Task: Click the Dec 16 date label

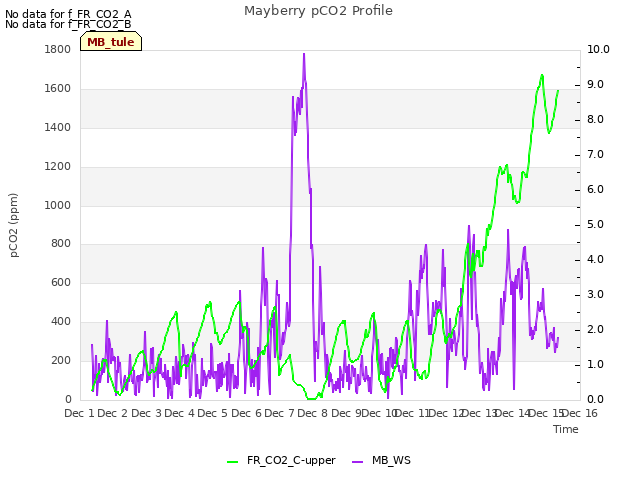Action: (x=580, y=413)
